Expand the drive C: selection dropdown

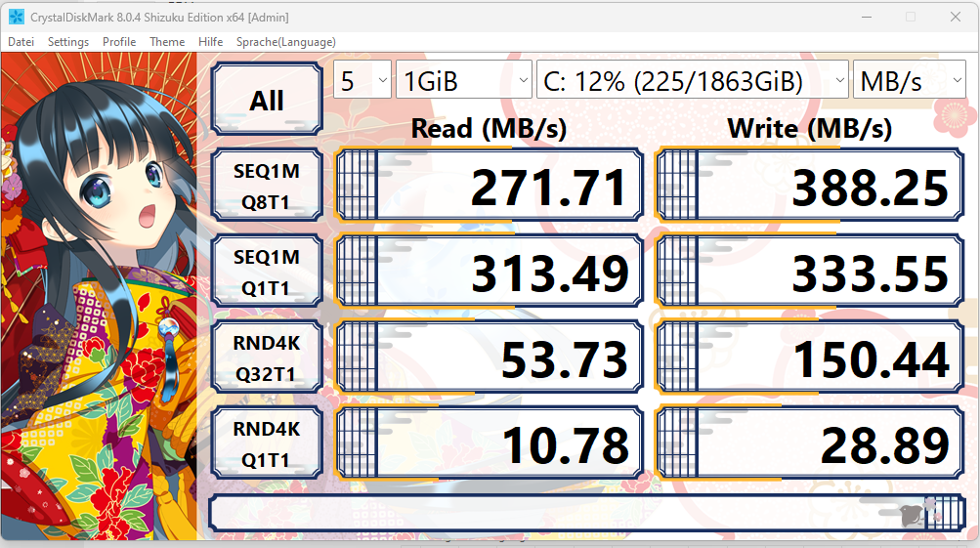click(x=693, y=80)
